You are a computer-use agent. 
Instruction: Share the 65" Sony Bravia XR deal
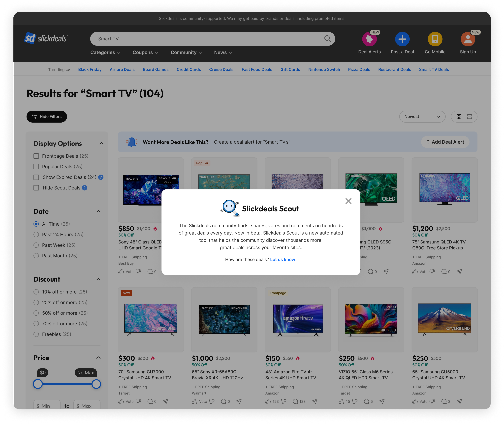(239, 401)
